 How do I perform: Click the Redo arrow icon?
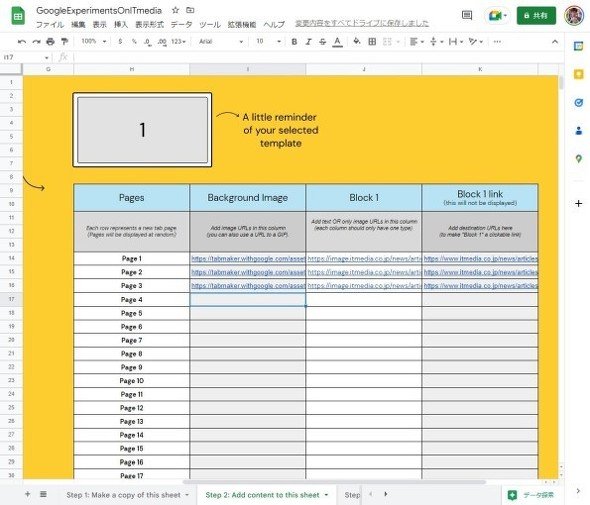pyautogui.click(x=36, y=42)
